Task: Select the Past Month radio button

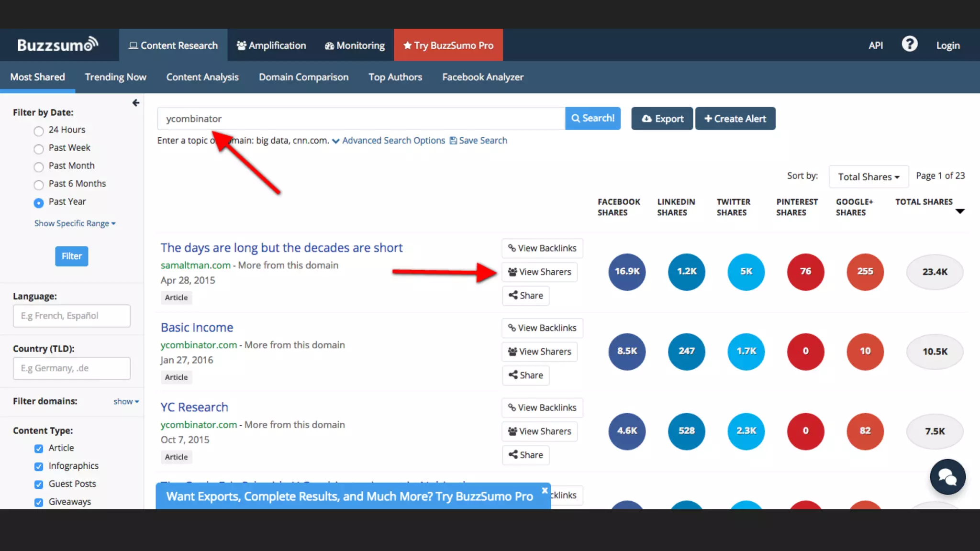Action: (39, 166)
